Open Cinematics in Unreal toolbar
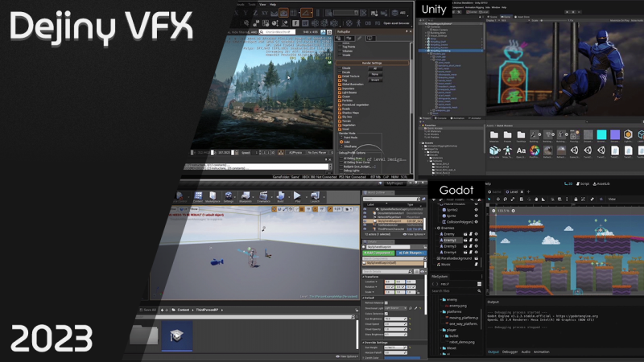 coord(263,197)
